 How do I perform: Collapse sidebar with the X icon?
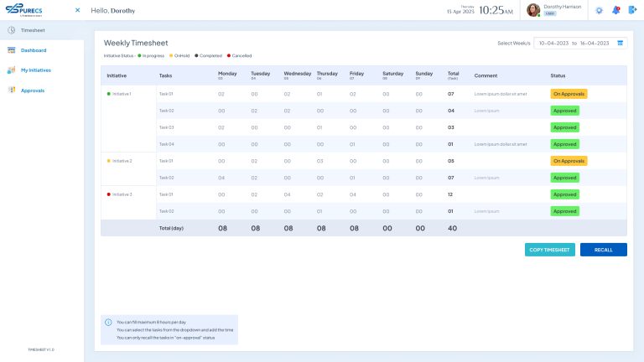[78, 10]
